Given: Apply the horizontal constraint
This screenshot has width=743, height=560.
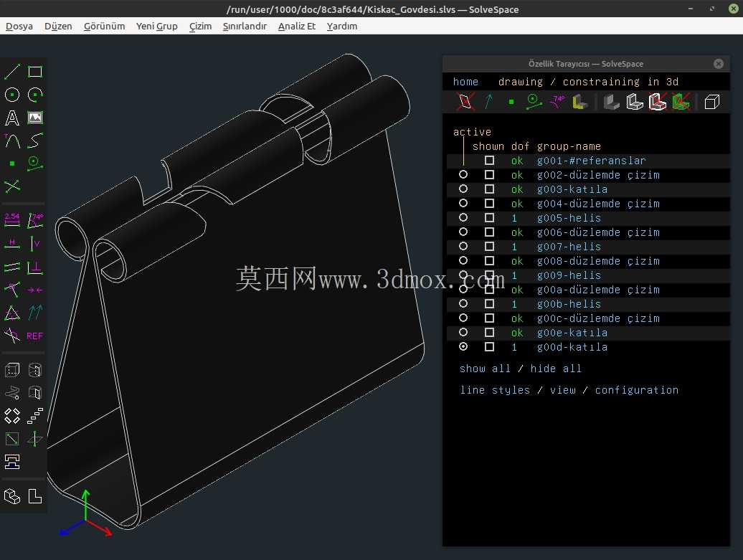Looking at the screenshot, I should (12, 244).
